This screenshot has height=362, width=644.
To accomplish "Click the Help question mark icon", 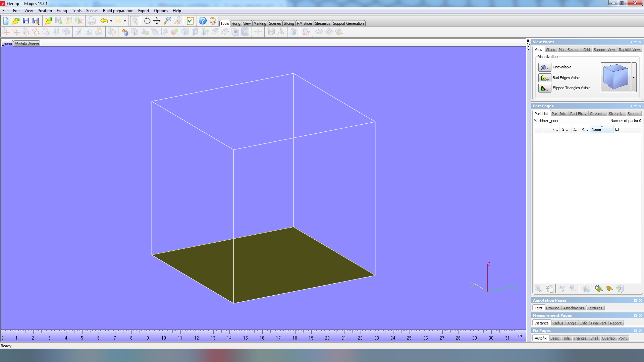I will [x=203, y=21].
